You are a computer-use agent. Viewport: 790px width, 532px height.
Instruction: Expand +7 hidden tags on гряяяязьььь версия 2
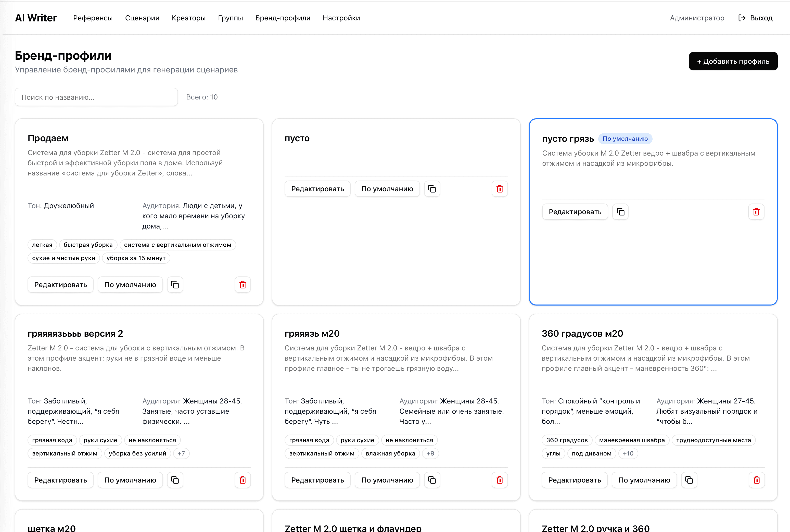181,453
